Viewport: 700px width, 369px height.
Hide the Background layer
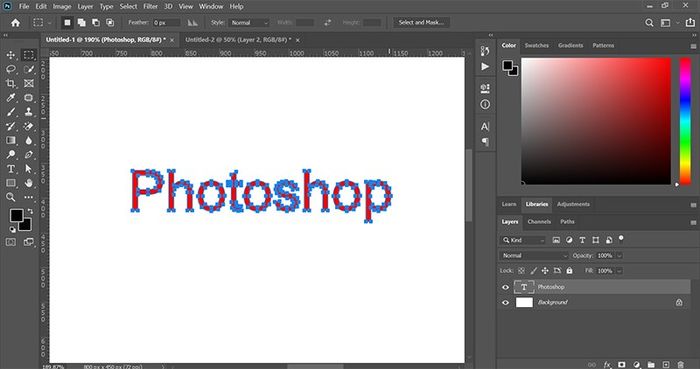click(x=505, y=303)
